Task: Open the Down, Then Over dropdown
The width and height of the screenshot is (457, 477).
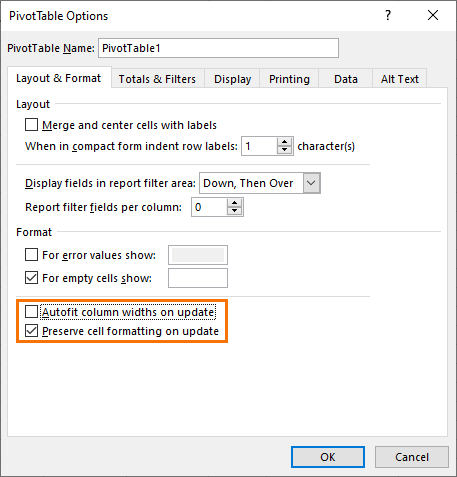Action: [x=312, y=183]
